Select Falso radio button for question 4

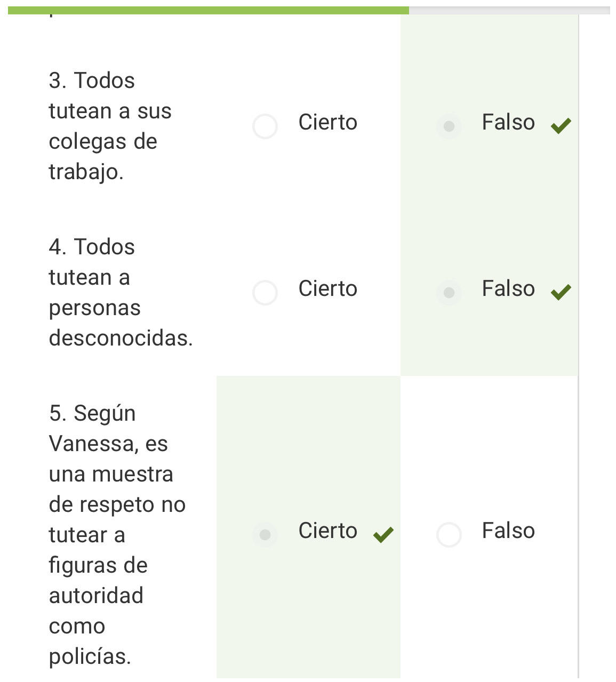point(449,293)
